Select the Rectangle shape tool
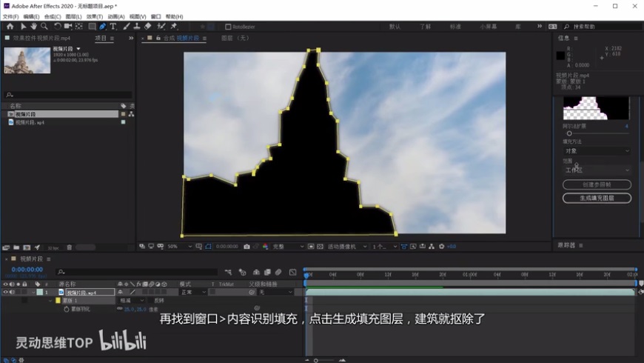644x363 pixels. [92, 27]
